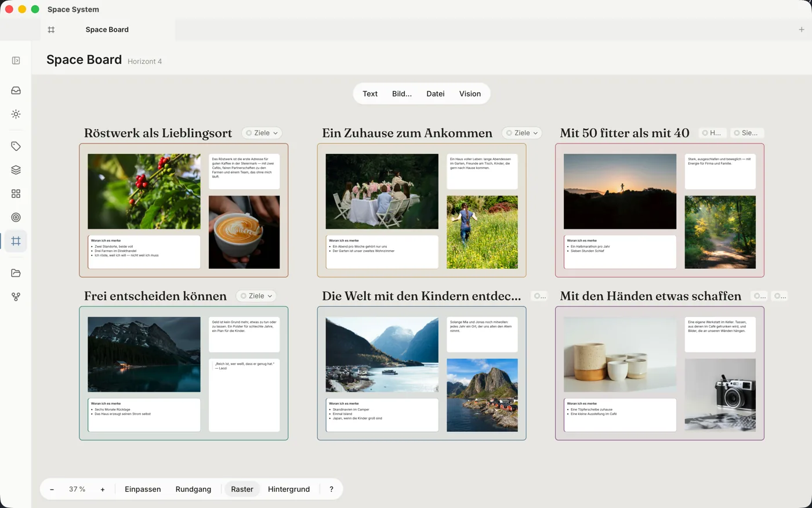Open the sun icon view in sidebar

tap(16, 114)
